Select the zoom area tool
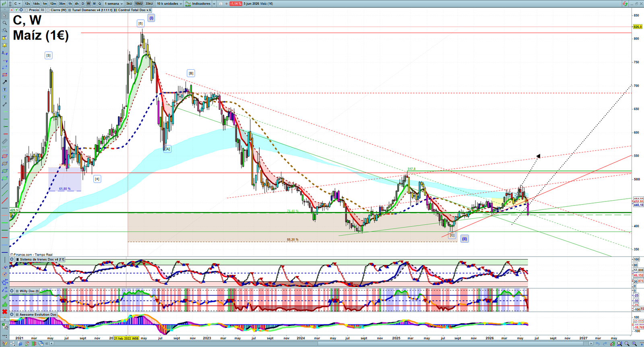644x347 pixels. (4, 30)
